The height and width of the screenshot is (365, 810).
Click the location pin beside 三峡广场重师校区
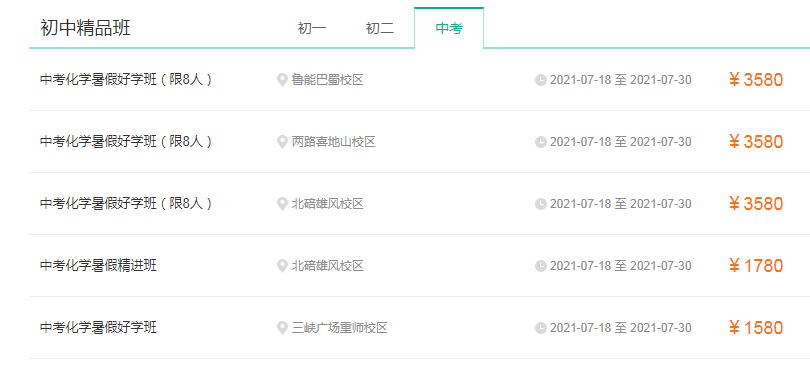pyautogui.click(x=282, y=328)
